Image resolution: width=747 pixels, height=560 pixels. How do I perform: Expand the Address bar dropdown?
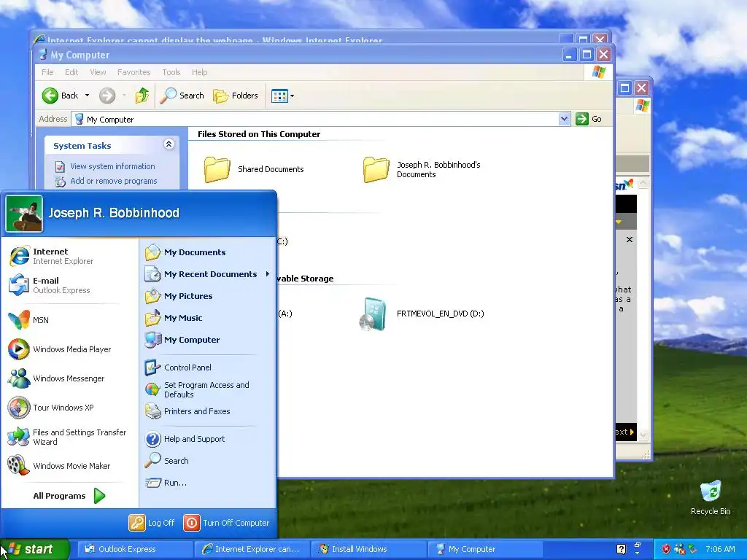[564, 119]
